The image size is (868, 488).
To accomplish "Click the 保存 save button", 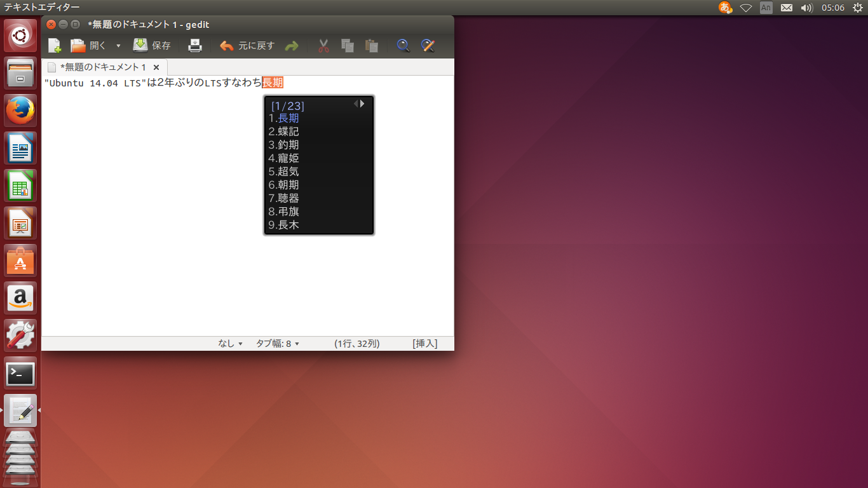I will (x=152, y=46).
